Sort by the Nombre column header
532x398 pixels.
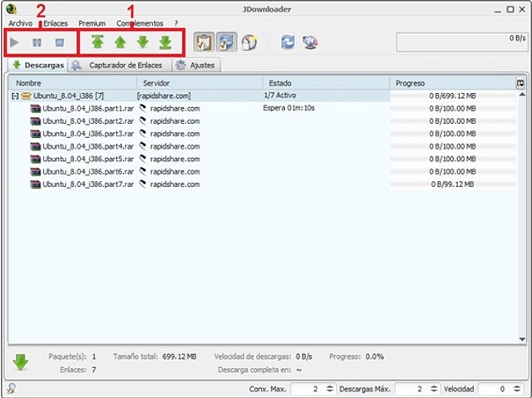click(72, 83)
